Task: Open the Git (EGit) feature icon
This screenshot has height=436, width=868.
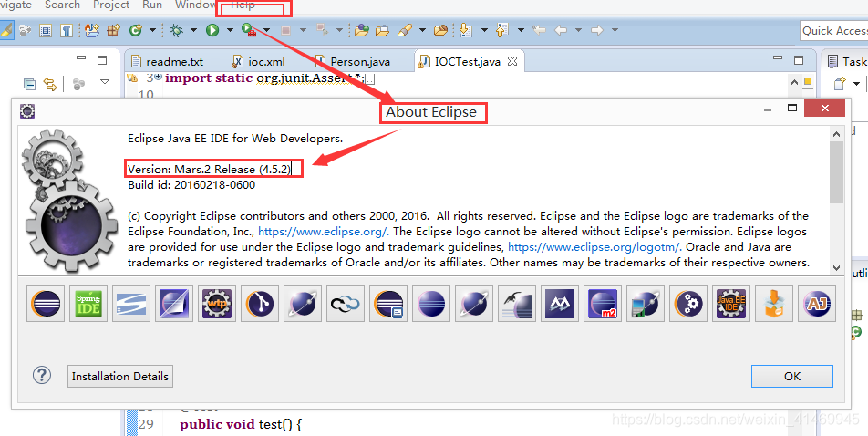Action: click(x=260, y=304)
